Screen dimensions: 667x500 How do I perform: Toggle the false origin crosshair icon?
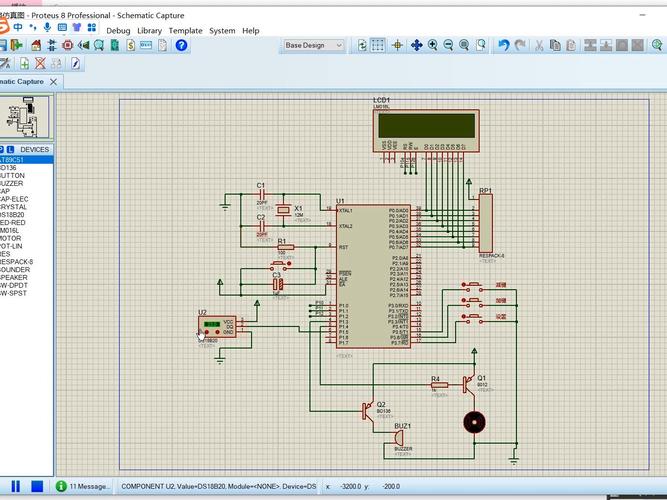397,45
